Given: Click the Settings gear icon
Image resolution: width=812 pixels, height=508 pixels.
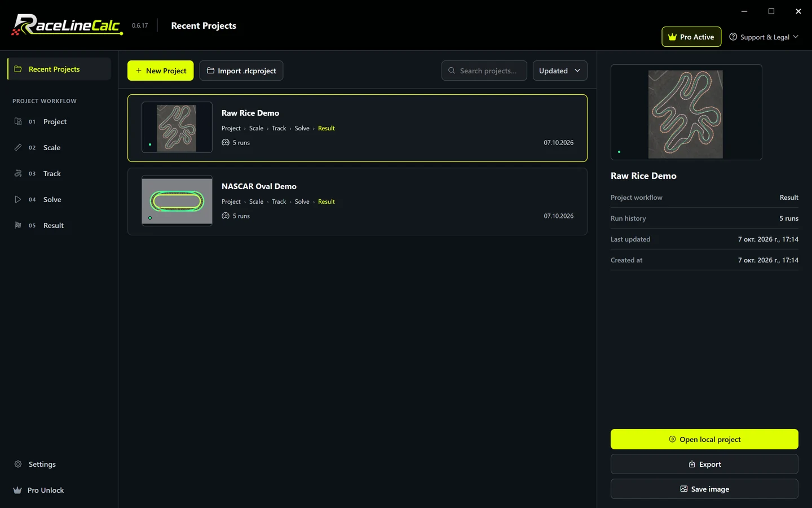Looking at the screenshot, I should click(18, 464).
